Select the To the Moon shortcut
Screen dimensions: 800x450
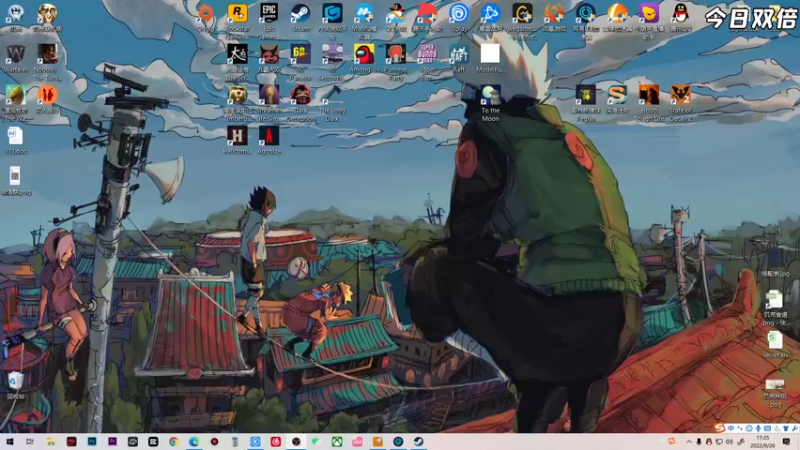[x=490, y=95]
